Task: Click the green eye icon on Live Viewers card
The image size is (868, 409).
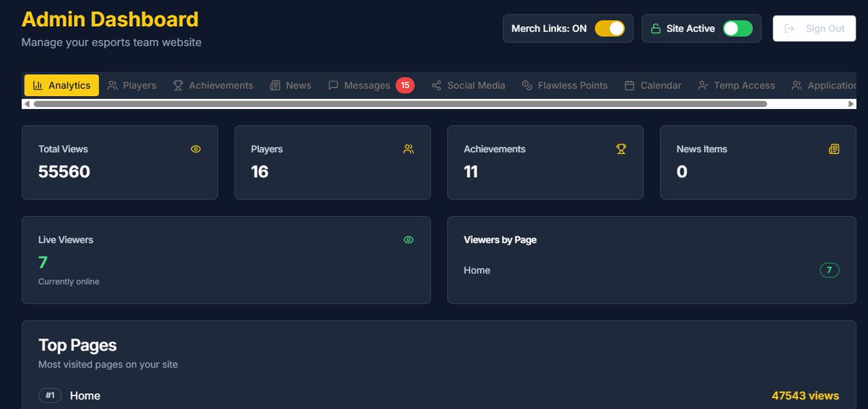Action: tap(409, 239)
